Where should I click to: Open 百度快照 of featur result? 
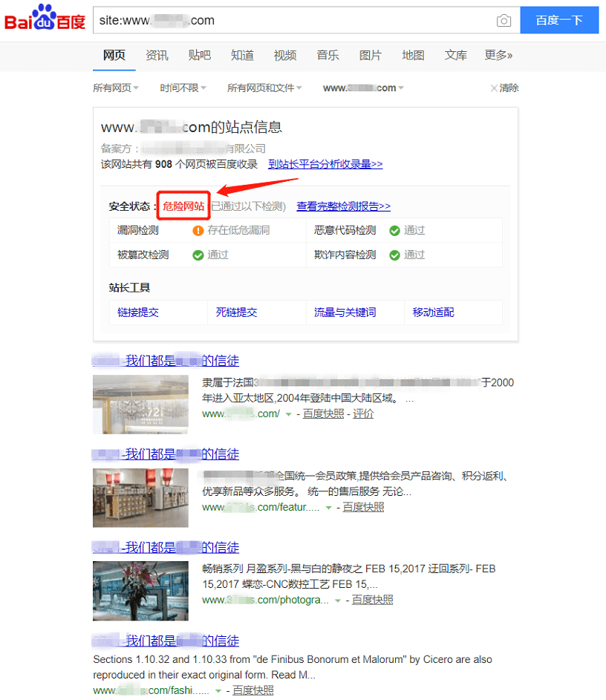(x=363, y=508)
